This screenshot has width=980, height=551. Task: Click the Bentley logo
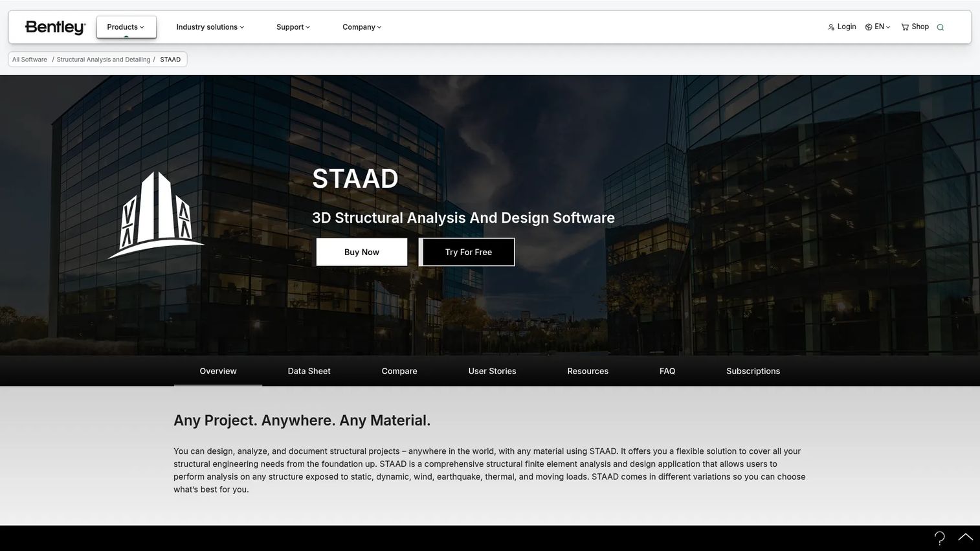coord(55,27)
